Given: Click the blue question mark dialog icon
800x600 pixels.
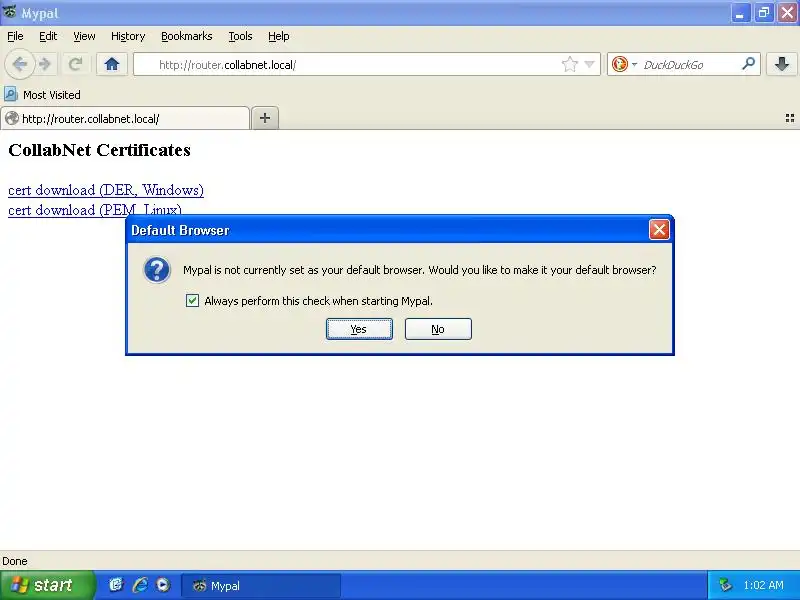Looking at the screenshot, I should point(157,269).
